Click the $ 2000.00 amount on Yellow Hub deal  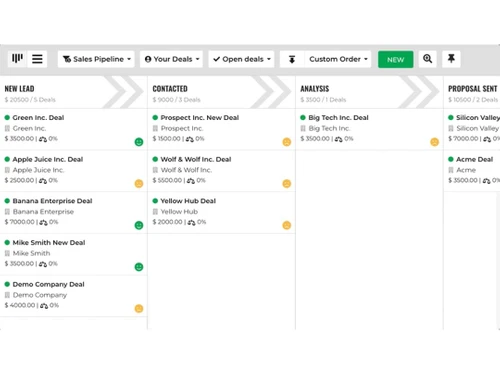(x=167, y=222)
